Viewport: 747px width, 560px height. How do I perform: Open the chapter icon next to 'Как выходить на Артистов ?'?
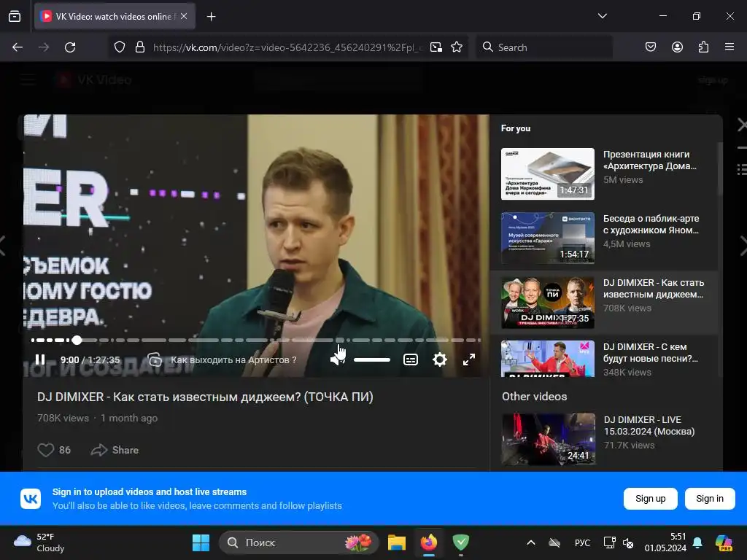point(155,359)
